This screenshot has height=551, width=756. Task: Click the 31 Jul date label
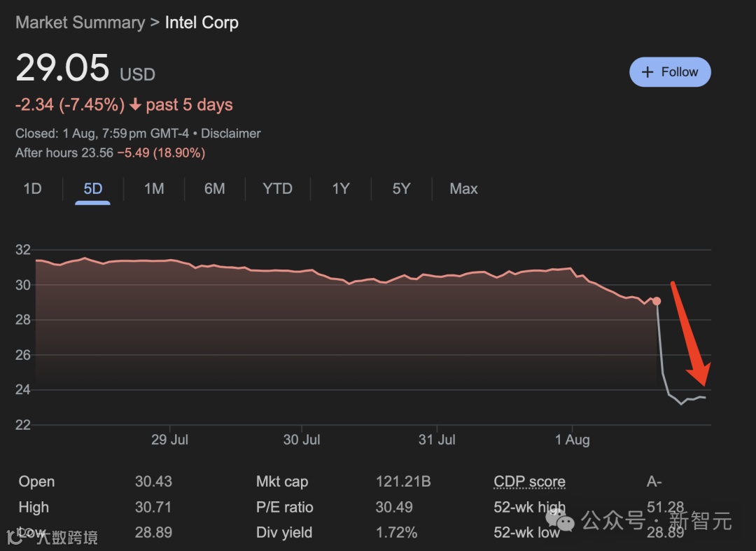tap(437, 440)
